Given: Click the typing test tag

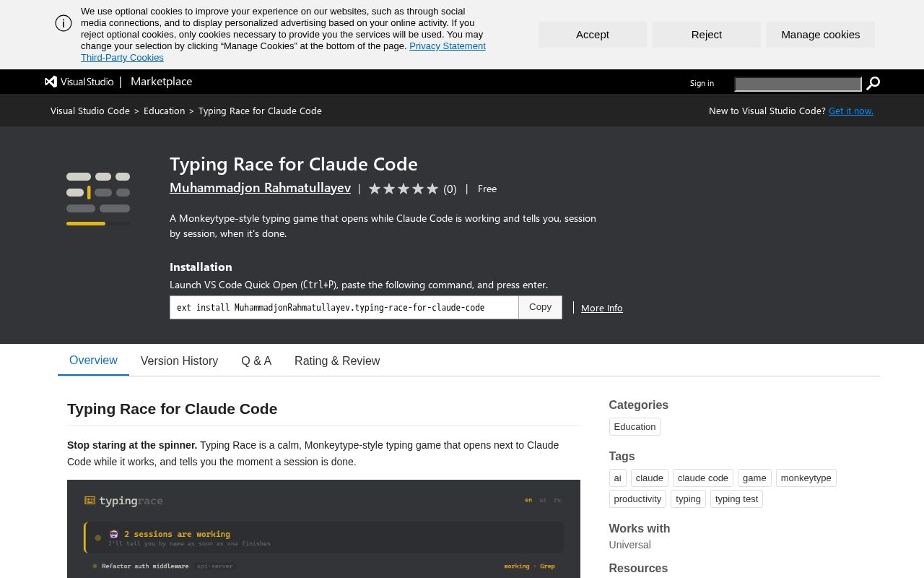Looking at the screenshot, I should (x=736, y=499).
